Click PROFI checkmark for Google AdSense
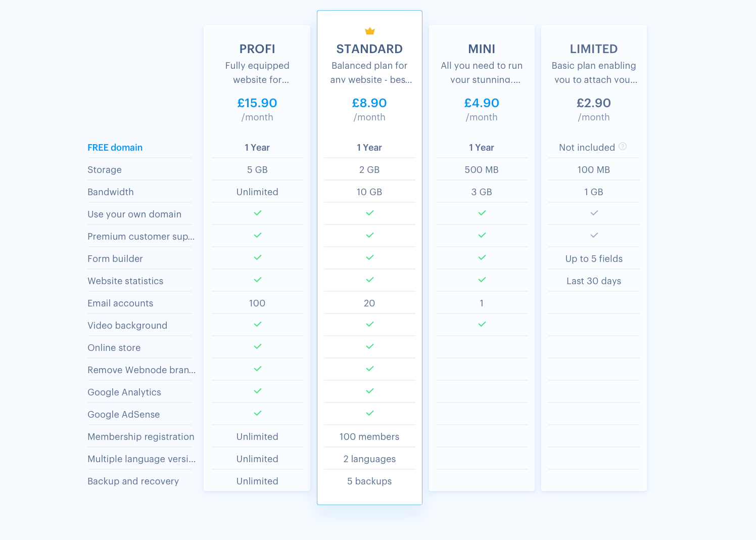This screenshot has width=756, height=540. coord(258,413)
